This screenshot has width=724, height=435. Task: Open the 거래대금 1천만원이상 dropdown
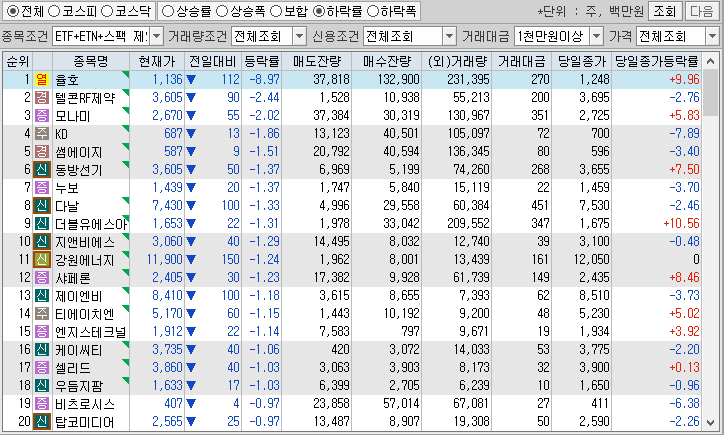click(597, 36)
